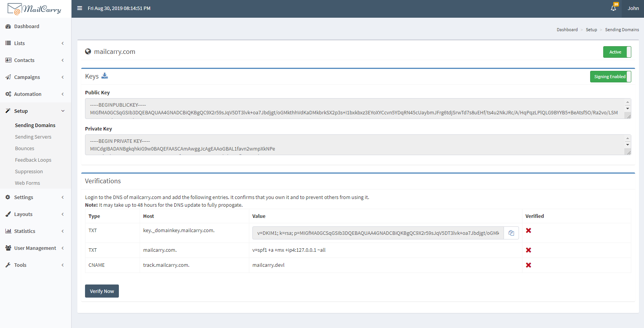This screenshot has width=644, height=328.
Task: Click the red X for DKIM record
Action: point(529,231)
